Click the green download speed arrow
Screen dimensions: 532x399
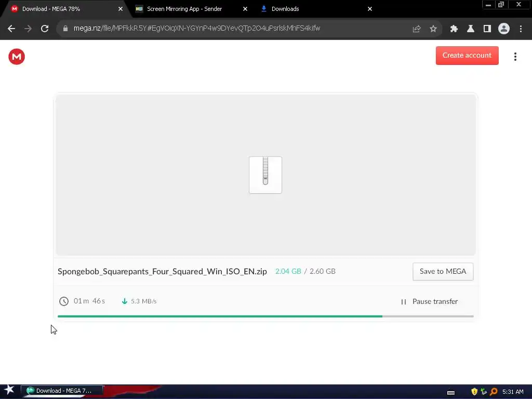pos(125,301)
